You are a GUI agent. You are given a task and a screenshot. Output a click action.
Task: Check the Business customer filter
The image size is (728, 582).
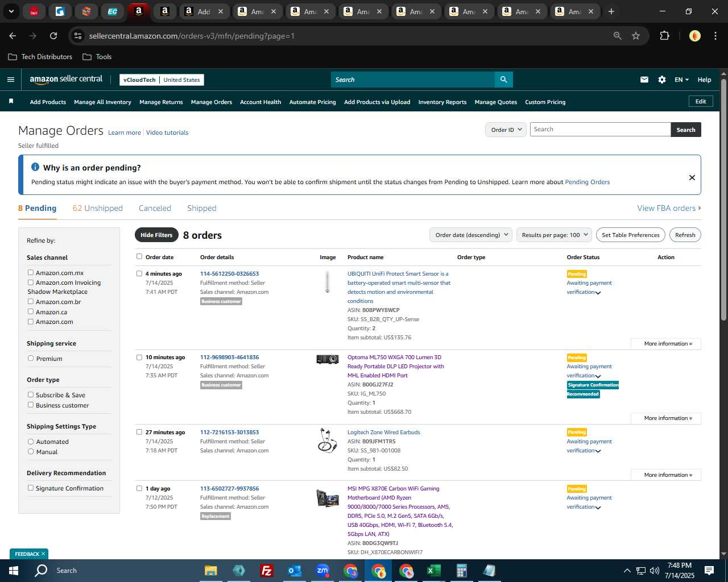[x=31, y=405]
